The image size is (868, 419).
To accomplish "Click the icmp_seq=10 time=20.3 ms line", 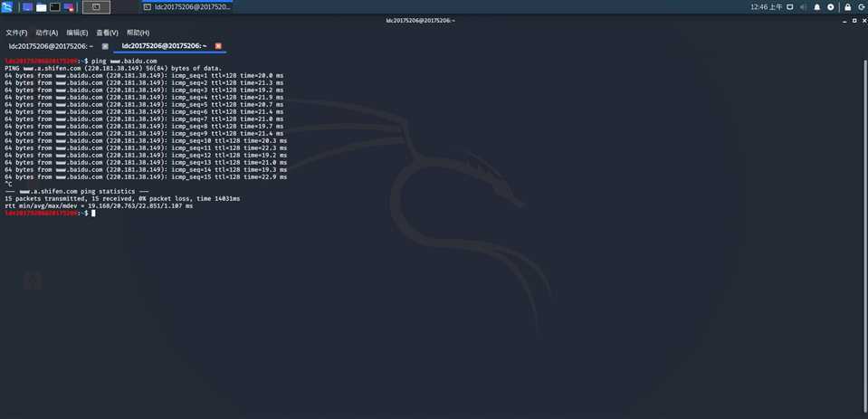I will (146, 140).
